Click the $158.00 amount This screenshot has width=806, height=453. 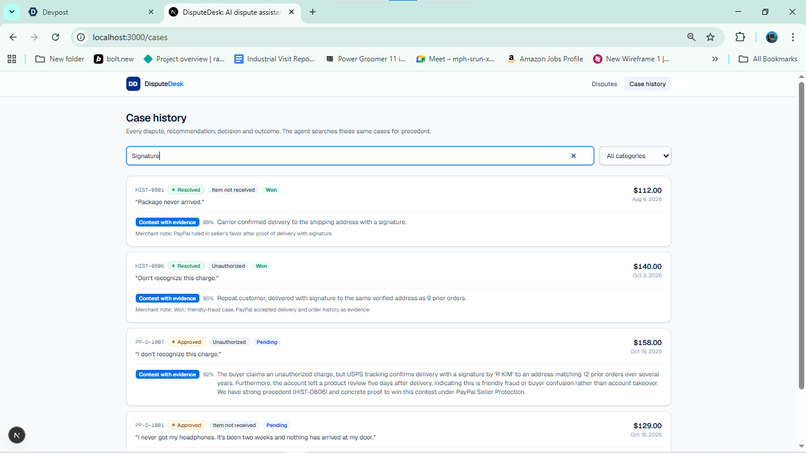pos(647,342)
